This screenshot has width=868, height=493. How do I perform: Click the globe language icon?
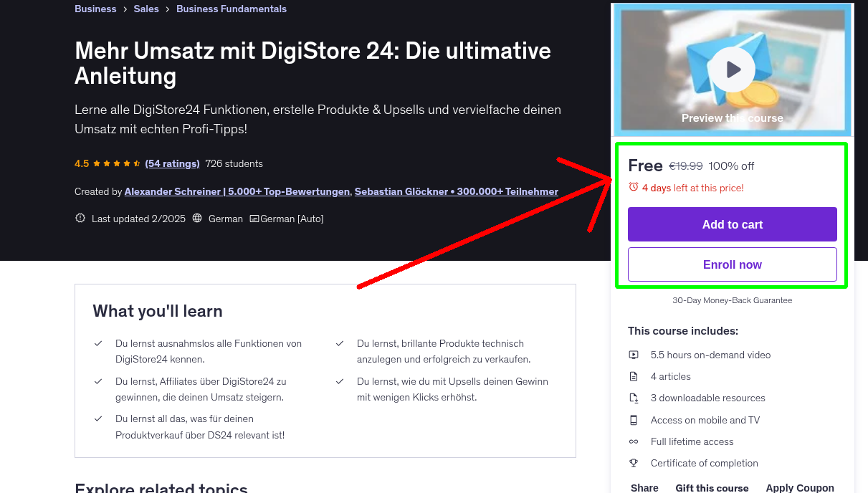click(x=198, y=219)
